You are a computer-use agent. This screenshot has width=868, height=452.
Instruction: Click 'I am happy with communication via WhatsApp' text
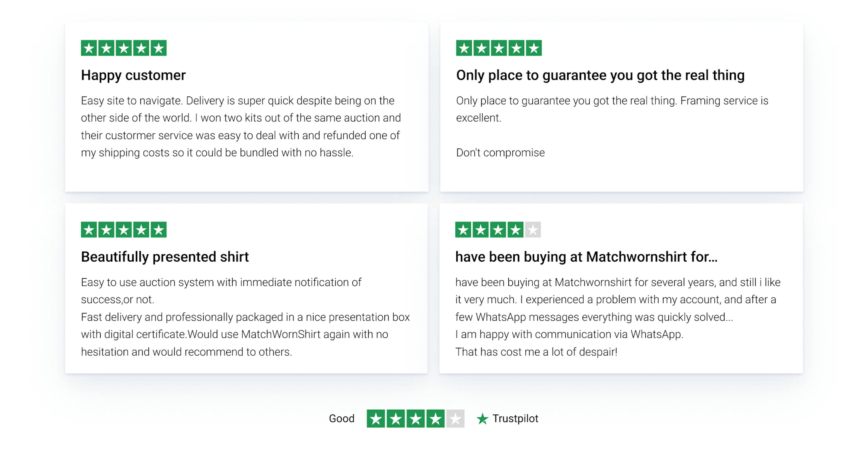569,334
